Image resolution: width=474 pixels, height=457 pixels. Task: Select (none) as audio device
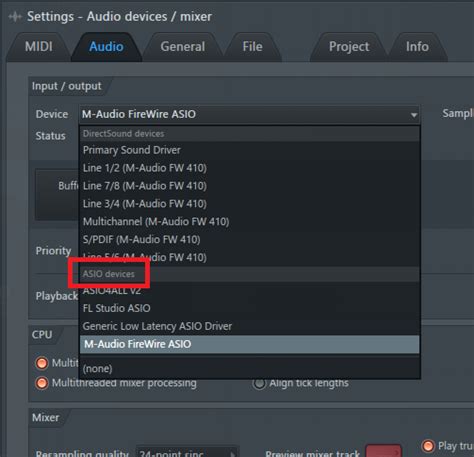pos(249,369)
